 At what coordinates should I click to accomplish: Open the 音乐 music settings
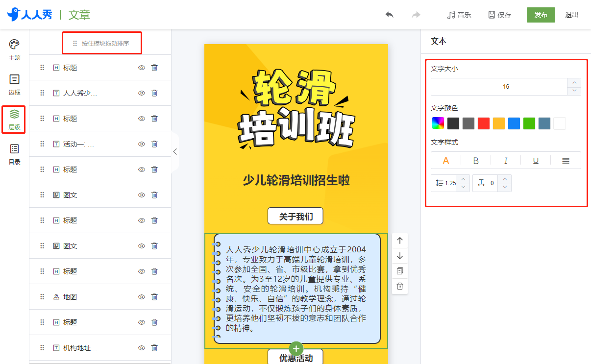pyautogui.click(x=459, y=15)
